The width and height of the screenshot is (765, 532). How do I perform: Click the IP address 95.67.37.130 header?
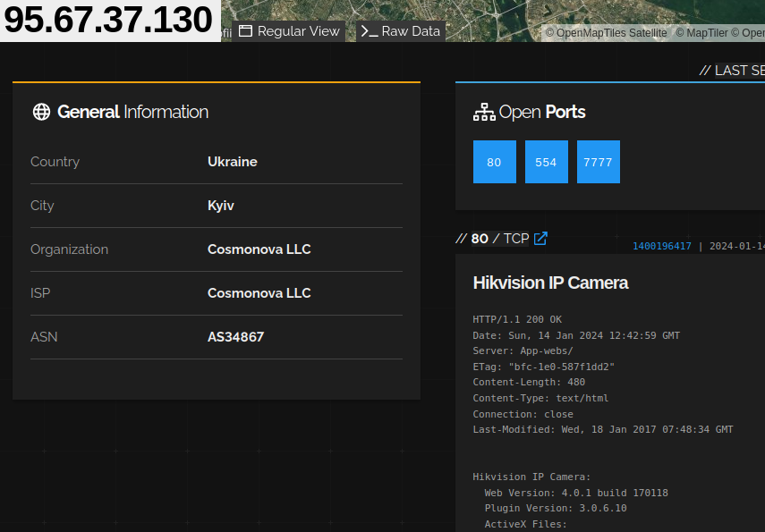107,18
